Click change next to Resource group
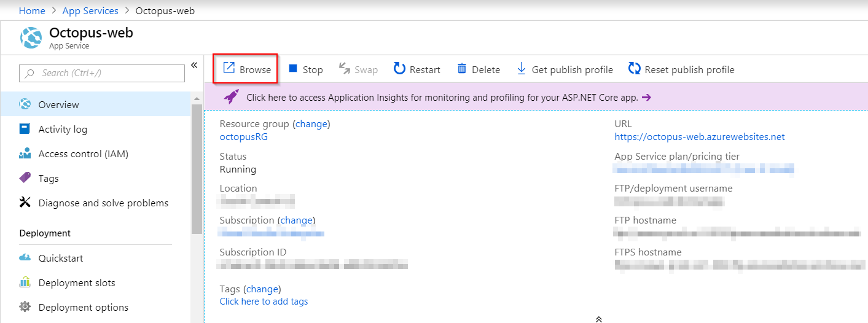The width and height of the screenshot is (868, 323). click(x=311, y=123)
